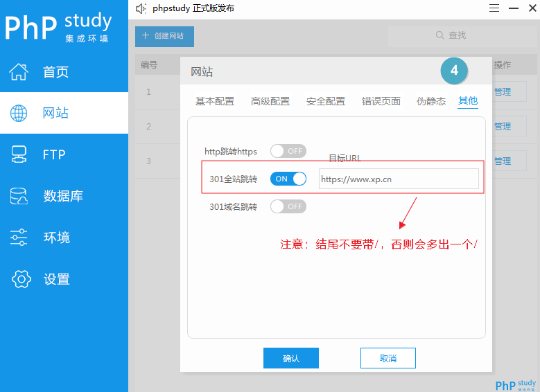Close the phpstudy window
540x392 pixels.
click(532, 8)
